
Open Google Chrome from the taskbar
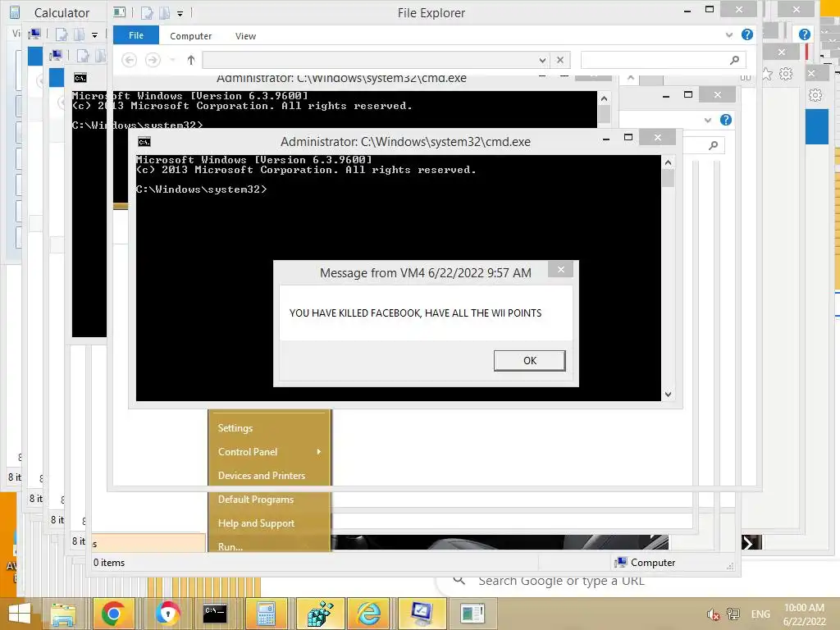click(x=113, y=614)
